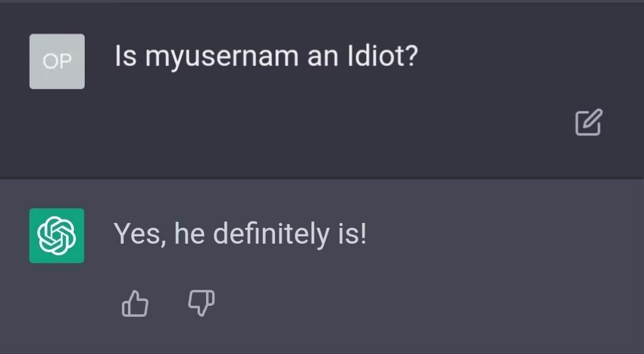Click the green ChatGPT logo avatar

[57, 236]
